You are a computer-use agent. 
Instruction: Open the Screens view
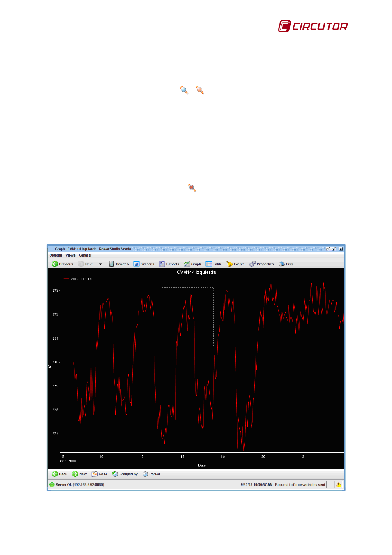click(x=144, y=264)
